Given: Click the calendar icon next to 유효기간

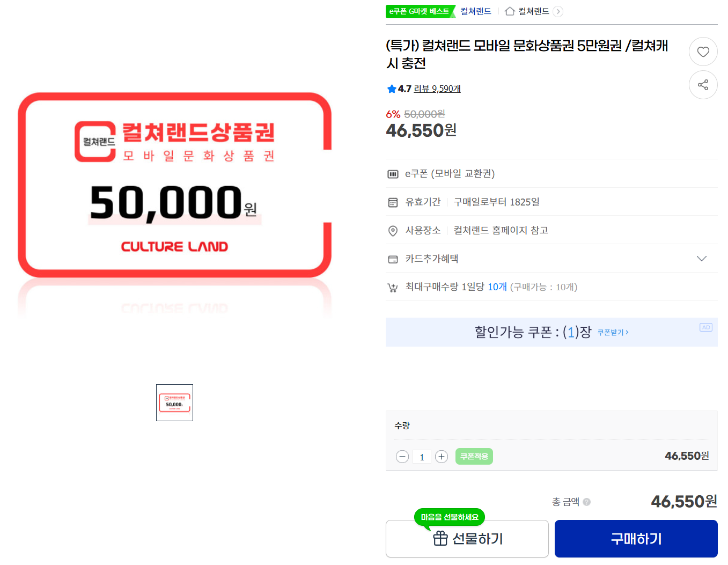Looking at the screenshot, I should (x=392, y=202).
